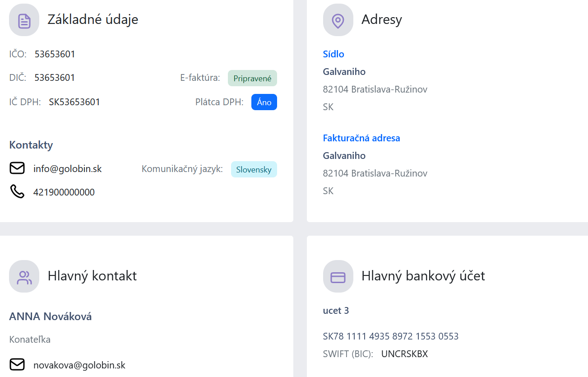
Task: Click the name ANNA Nováková
Action: pos(51,316)
